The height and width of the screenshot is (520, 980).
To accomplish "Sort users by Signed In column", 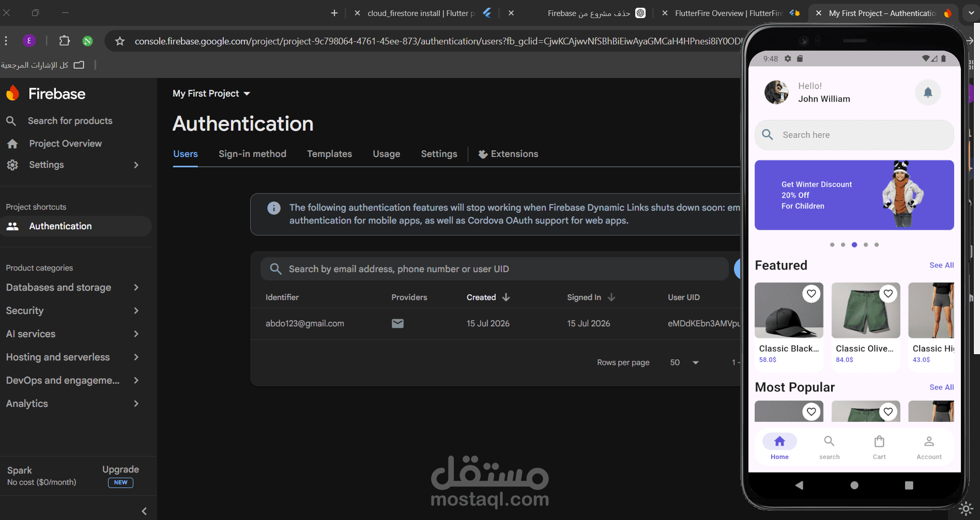I will click(x=591, y=297).
